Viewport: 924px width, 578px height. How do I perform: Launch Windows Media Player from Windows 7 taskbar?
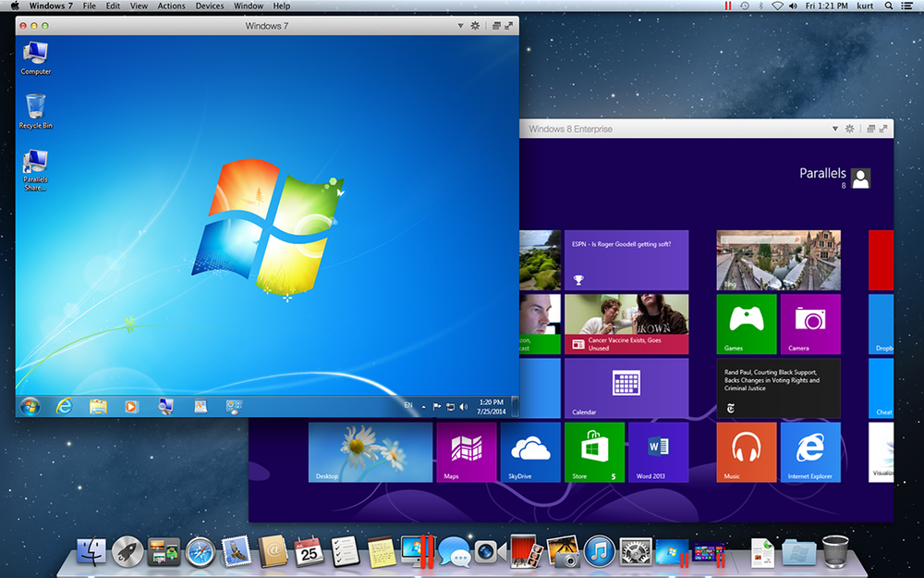pyautogui.click(x=131, y=406)
